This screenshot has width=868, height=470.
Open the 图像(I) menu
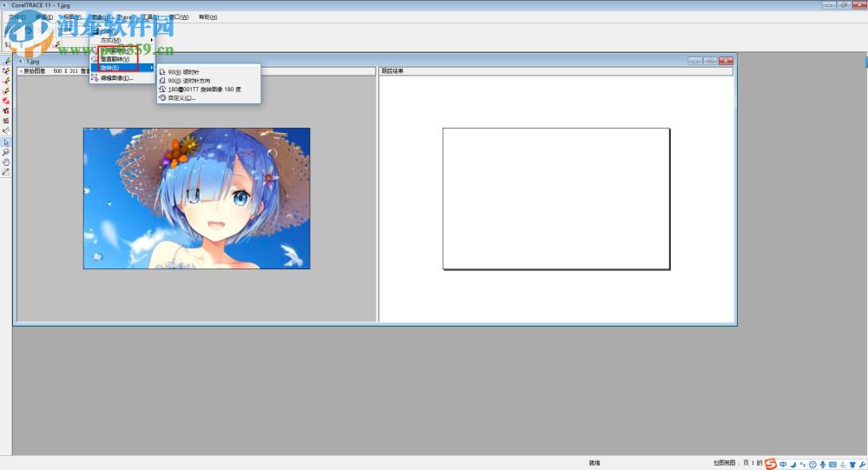click(100, 17)
